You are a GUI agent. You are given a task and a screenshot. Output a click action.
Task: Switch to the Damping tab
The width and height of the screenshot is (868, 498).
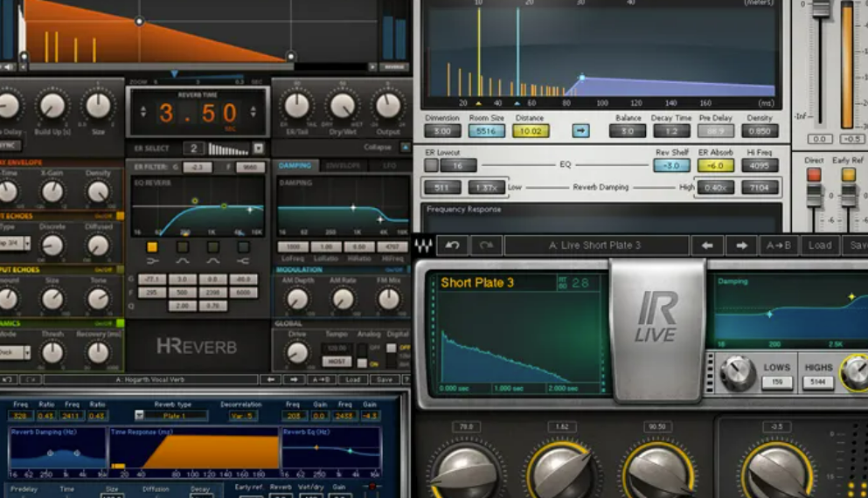tap(295, 165)
